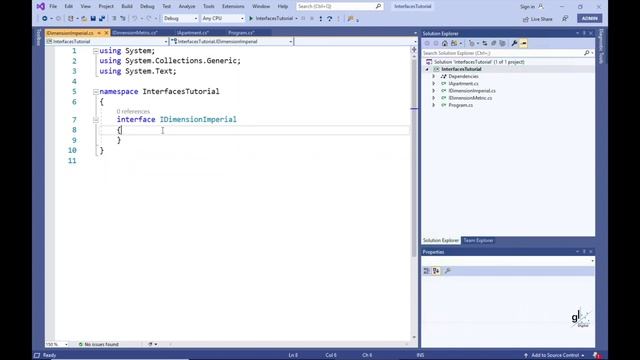
Task: Collapse the using directives on line 1
Action: click(96, 51)
